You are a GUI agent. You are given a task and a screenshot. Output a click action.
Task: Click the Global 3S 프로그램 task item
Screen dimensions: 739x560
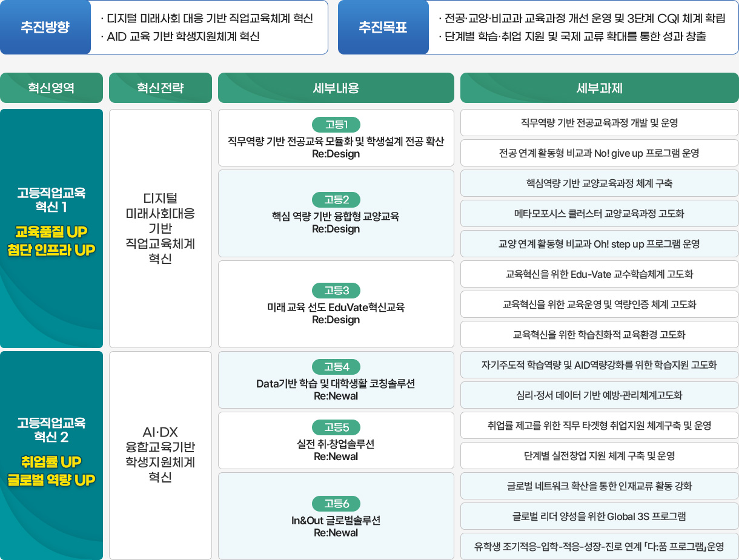[600, 516]
